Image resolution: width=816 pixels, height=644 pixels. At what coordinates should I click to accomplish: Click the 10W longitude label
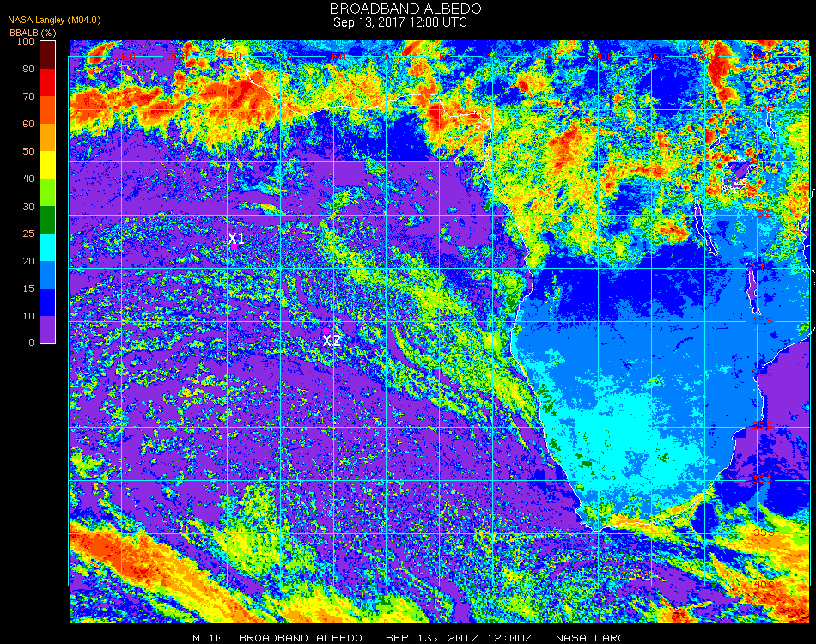point(283,57)
